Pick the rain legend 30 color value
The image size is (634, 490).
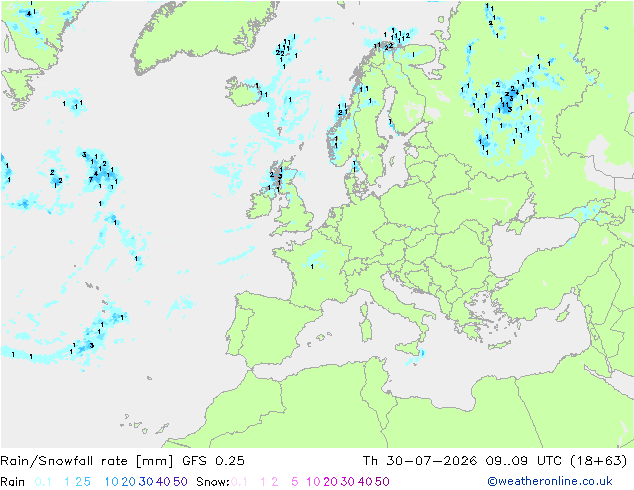(x=146, y=482)
